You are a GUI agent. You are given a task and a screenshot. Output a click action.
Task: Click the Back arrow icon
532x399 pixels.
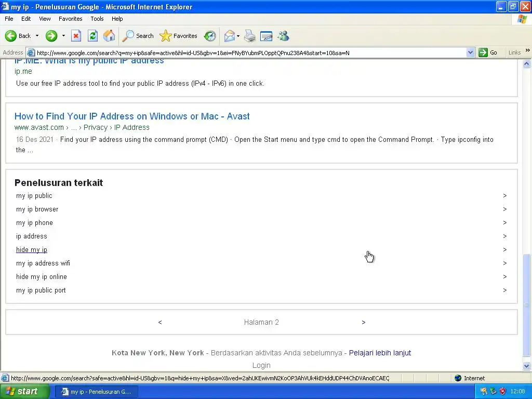point(10,36)
